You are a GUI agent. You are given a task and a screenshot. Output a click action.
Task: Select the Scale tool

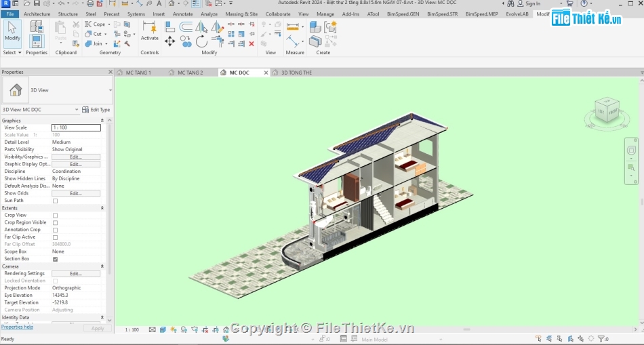point(241,34)
